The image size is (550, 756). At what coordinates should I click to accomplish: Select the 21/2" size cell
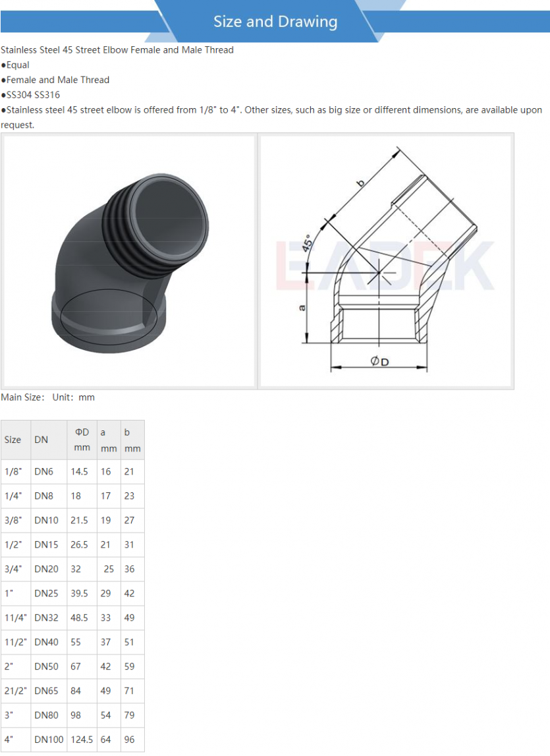coord(16,691)
